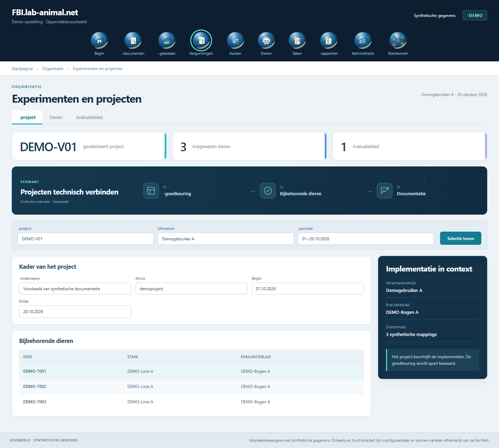Viewport: 499px width, 448px height.
Task: Click the Documentatie chart step icon
Action: pyautogui.click(x=385, y=191)
